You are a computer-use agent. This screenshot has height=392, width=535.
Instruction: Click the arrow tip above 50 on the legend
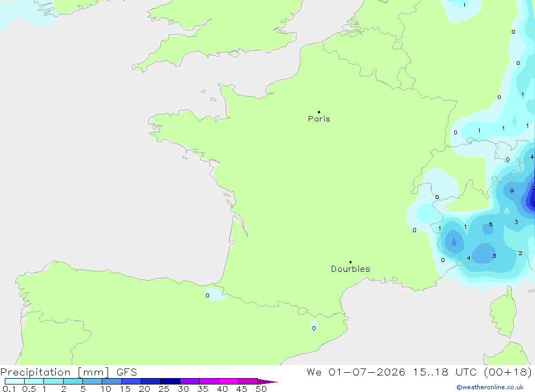(267, 381)
